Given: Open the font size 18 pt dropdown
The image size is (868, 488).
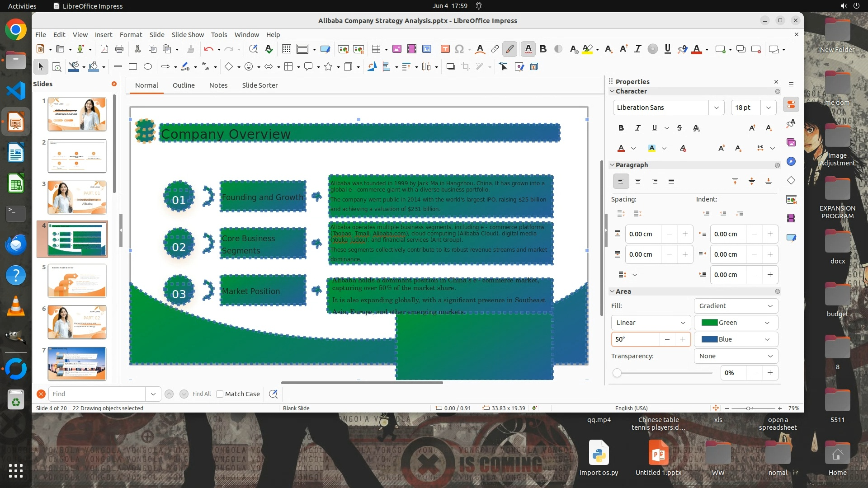Looking at the screenshot, I should (x=769, y=108).
